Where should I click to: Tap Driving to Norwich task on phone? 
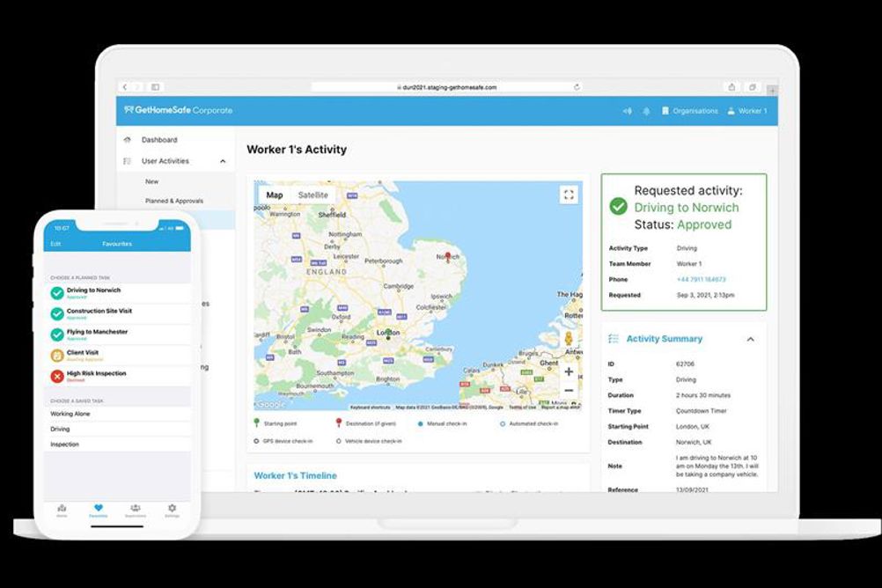click(x=117, y=292)
